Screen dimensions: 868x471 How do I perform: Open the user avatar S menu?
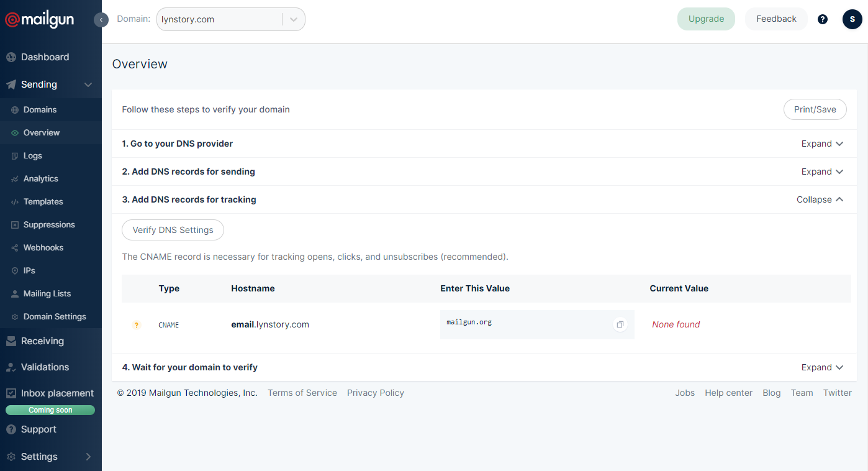click(x=852, y=19)
